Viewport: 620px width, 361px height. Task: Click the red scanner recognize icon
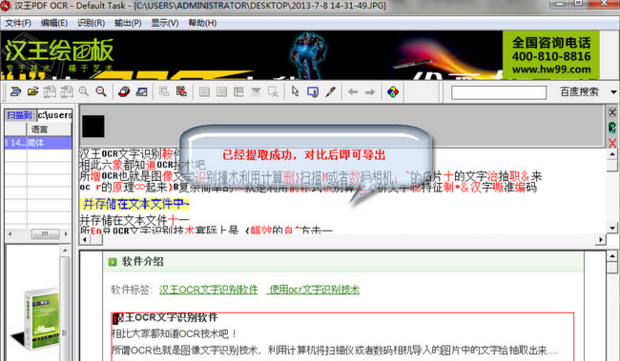point(124,92)
